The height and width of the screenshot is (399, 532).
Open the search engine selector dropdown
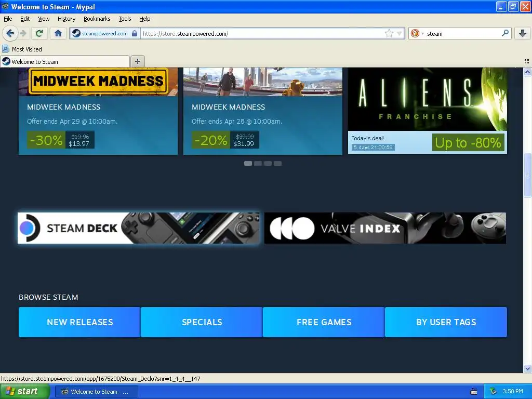[417, 33]
